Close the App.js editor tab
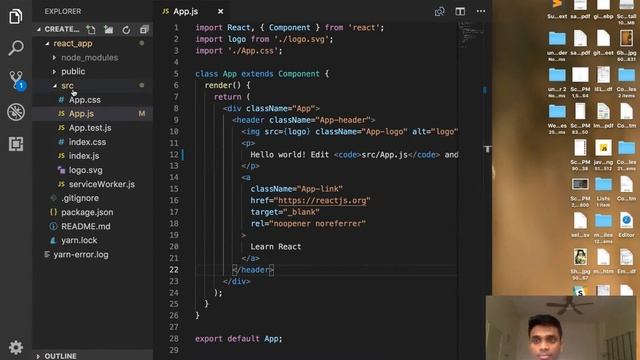This screenshot has width=640, height=360. (x=220, y=11)
